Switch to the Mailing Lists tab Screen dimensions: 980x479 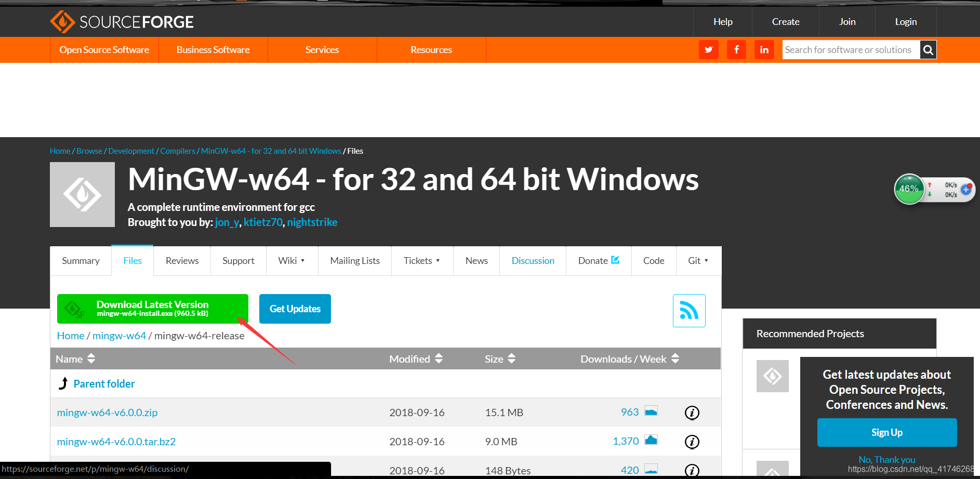[355, 261]
